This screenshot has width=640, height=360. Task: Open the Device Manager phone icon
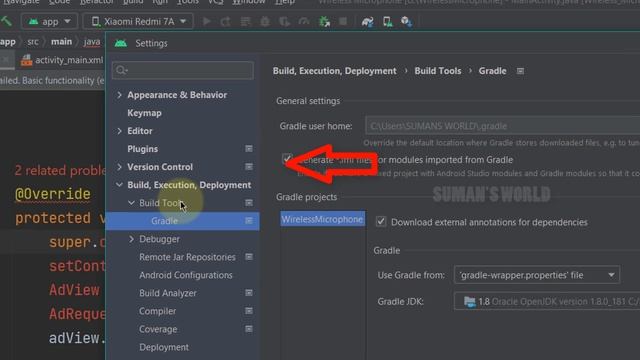pyautogui.click(x=387, y=21)
